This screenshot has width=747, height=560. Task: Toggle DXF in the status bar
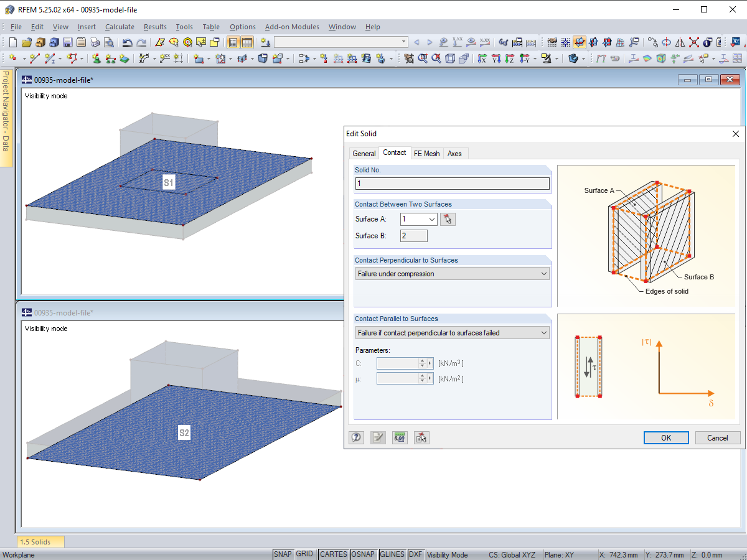(x=416, y=554)
